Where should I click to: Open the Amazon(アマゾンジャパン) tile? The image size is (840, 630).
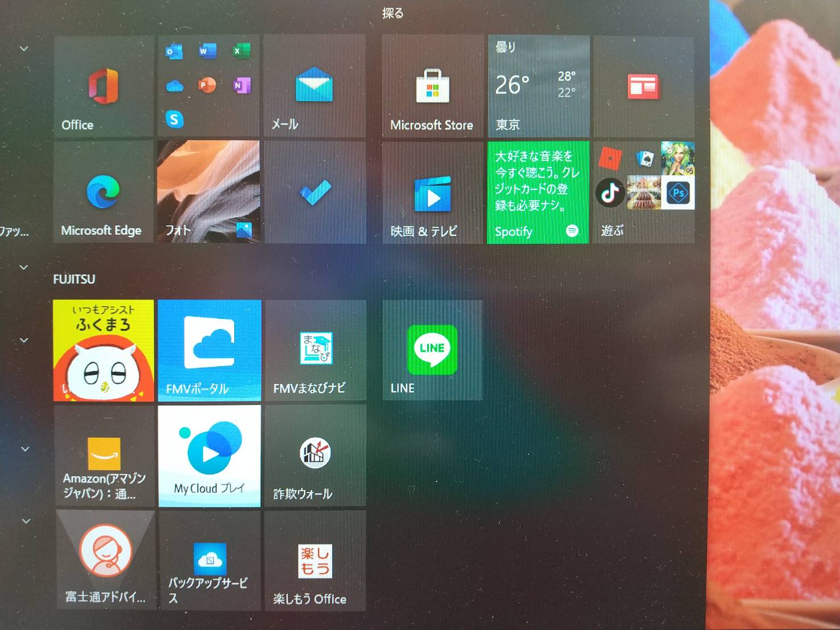[x=105, y=456]
